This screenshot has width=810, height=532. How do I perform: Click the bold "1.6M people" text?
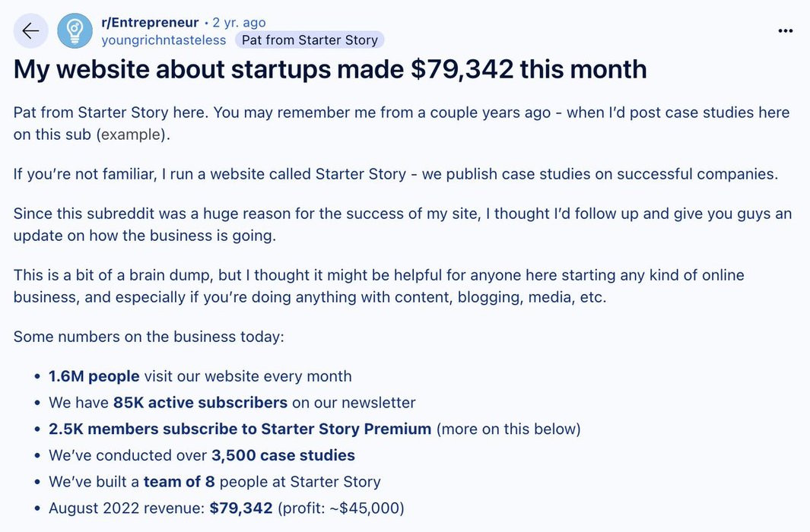(94, 376)
